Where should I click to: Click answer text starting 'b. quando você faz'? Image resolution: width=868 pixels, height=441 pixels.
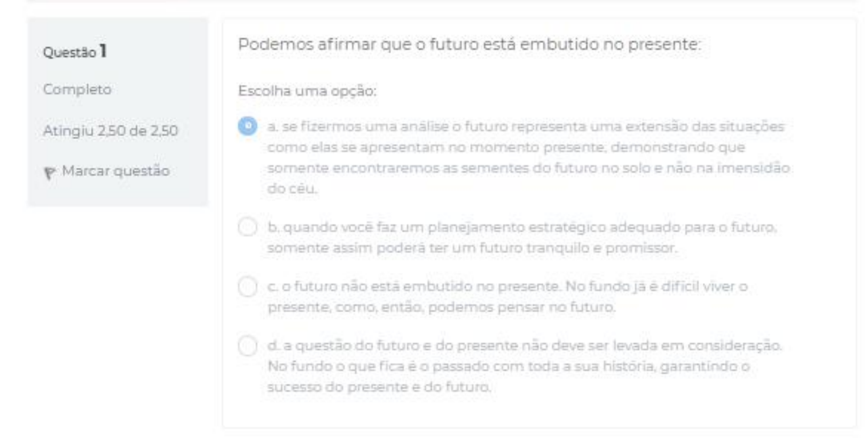point(521,227)
